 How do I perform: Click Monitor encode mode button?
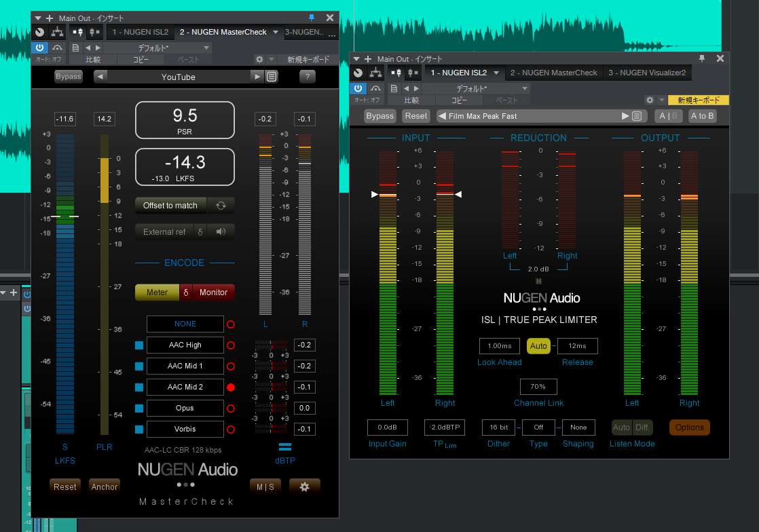pos(213,292)
